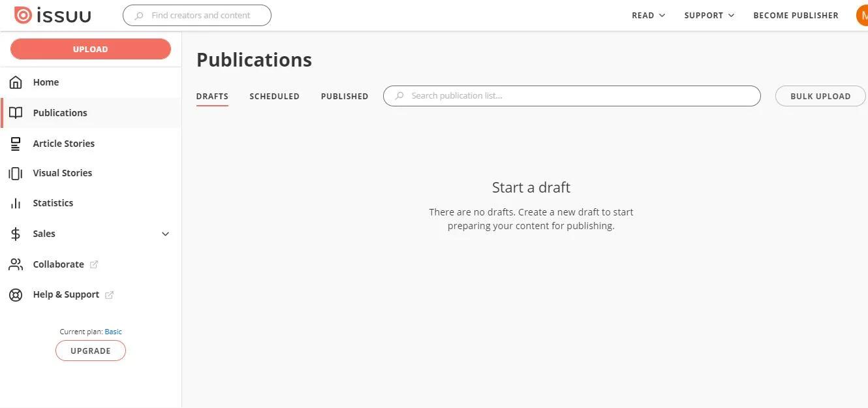Screen dimensions: 868x408
Task: Switch to the Scheduled tab
Action: [x=274, y=96]
